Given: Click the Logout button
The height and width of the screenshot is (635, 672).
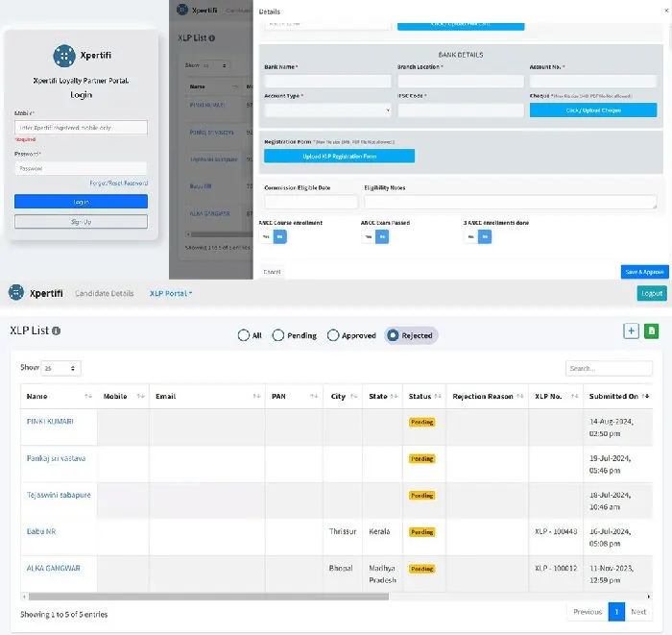Looking at the screenshot, I should pos(652,293).
